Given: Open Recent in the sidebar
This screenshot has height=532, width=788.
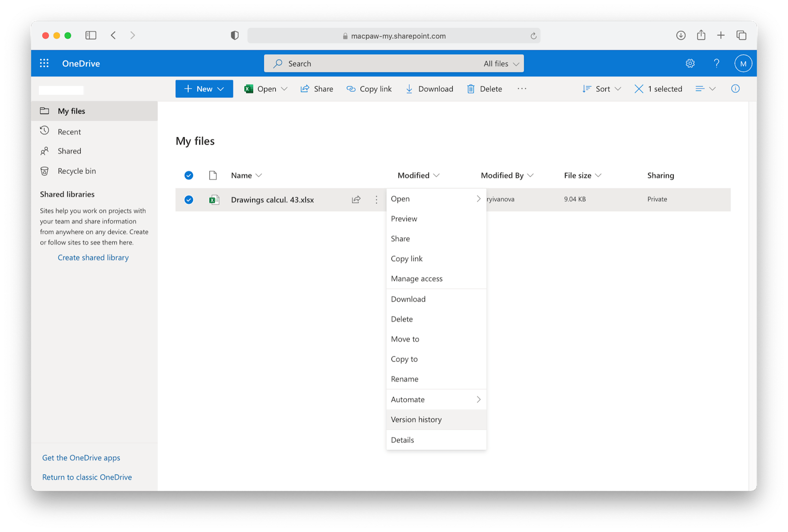Looking at the screenshot, I should (x=95, y=131).
